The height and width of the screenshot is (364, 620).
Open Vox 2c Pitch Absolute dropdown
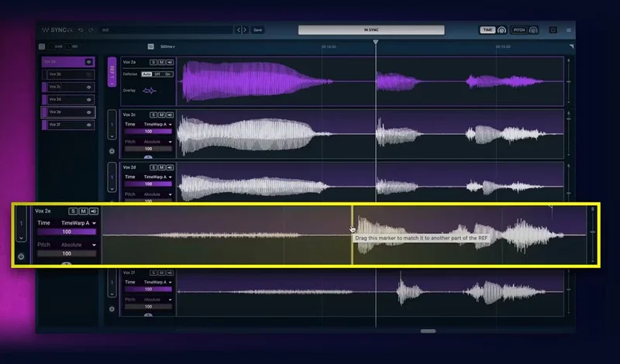point(157,142)
